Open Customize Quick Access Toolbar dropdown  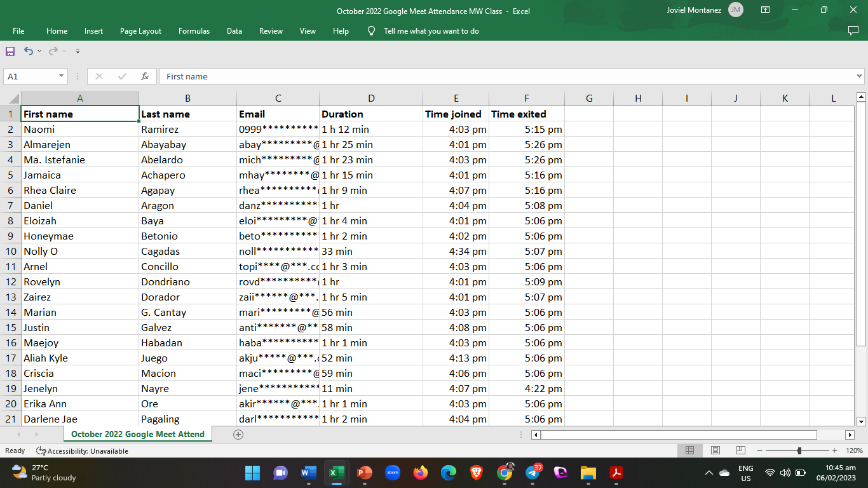(78, 51)
